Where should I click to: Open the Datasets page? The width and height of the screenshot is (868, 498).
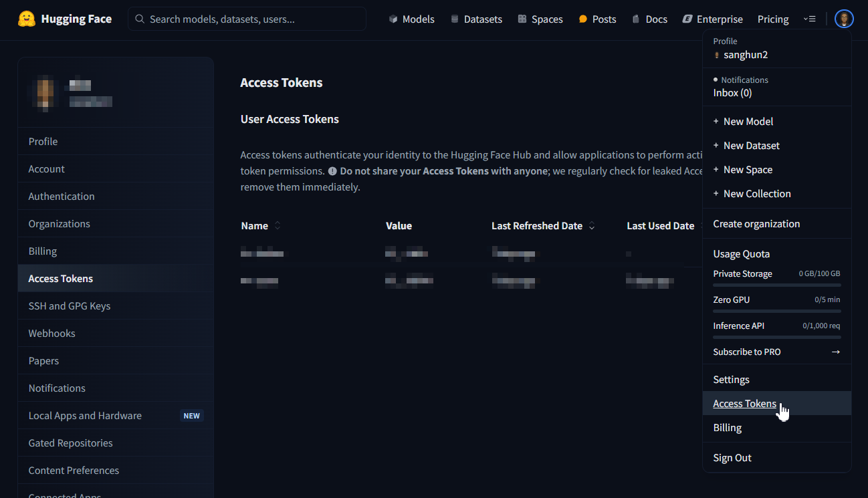click(x=476, y=19)
